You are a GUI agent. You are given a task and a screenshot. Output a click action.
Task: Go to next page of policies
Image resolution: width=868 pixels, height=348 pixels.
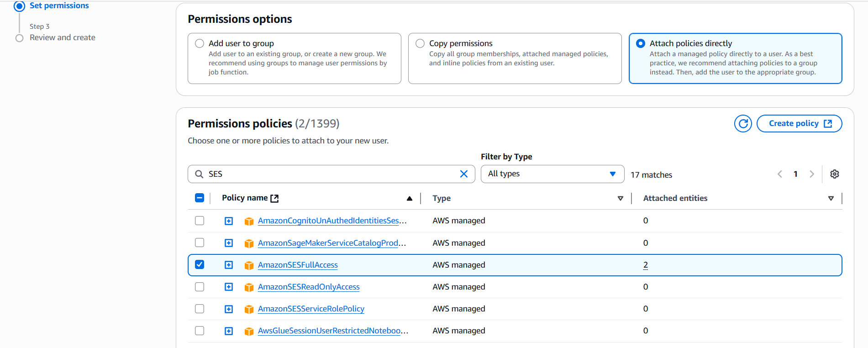[811, 174]
